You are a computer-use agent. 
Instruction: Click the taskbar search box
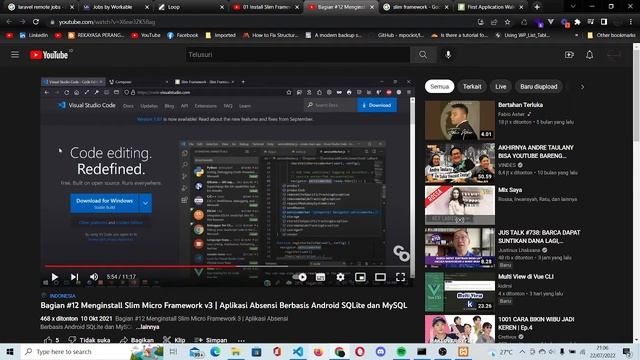tap(92, 351)
